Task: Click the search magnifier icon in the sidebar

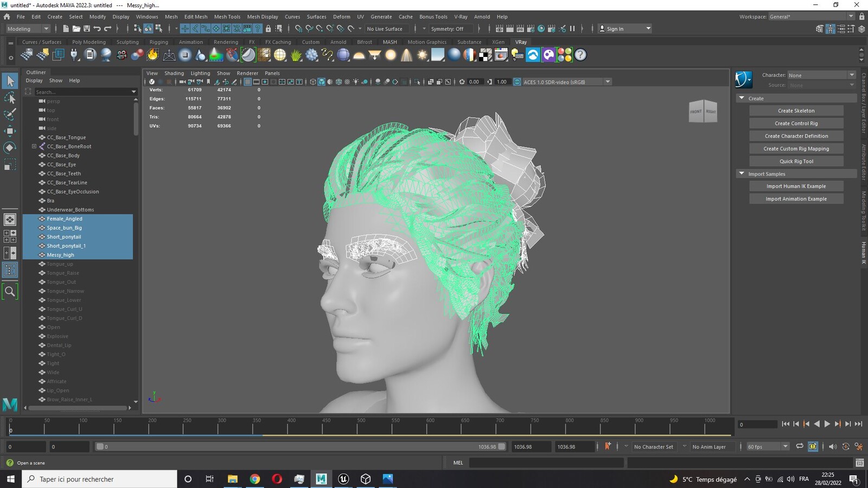Action: (x=10, y=292)
